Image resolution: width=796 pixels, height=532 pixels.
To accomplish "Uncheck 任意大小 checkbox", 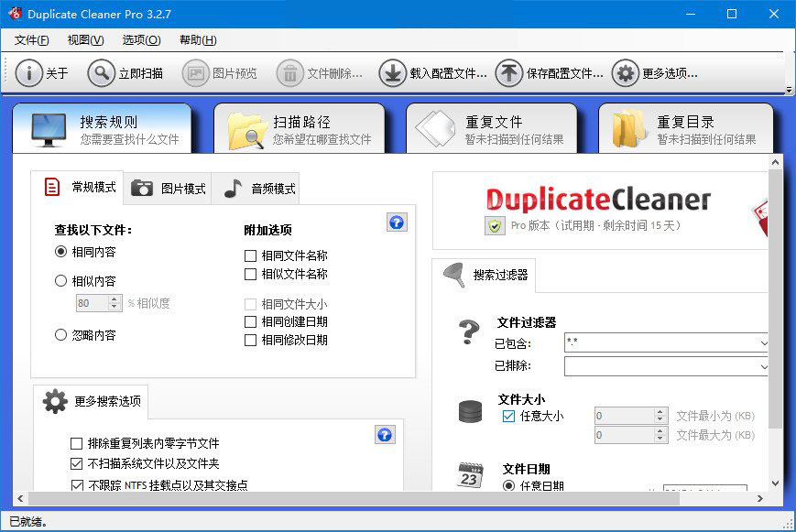I will click(508, 417).
